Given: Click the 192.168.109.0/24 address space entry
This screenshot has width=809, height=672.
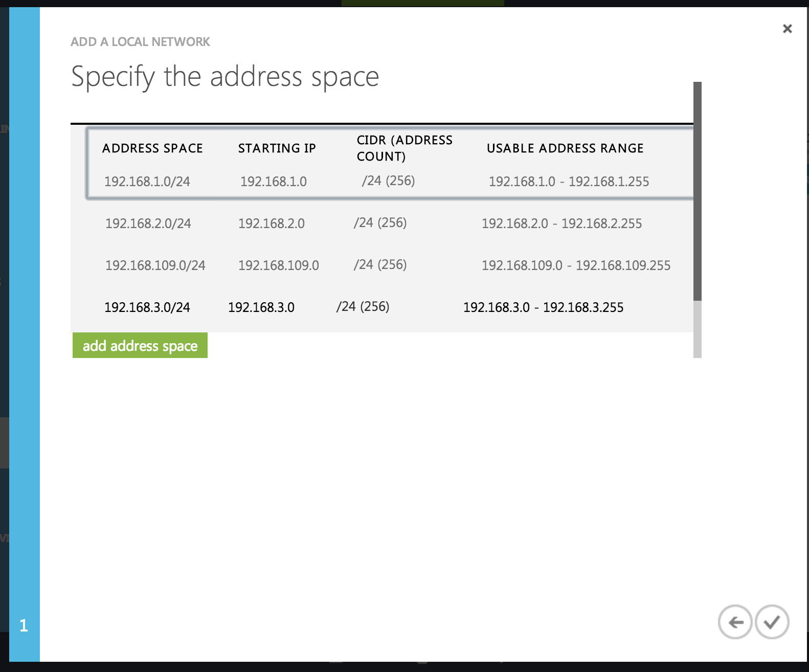Looking at the screenshot, I should pos(155,265).
